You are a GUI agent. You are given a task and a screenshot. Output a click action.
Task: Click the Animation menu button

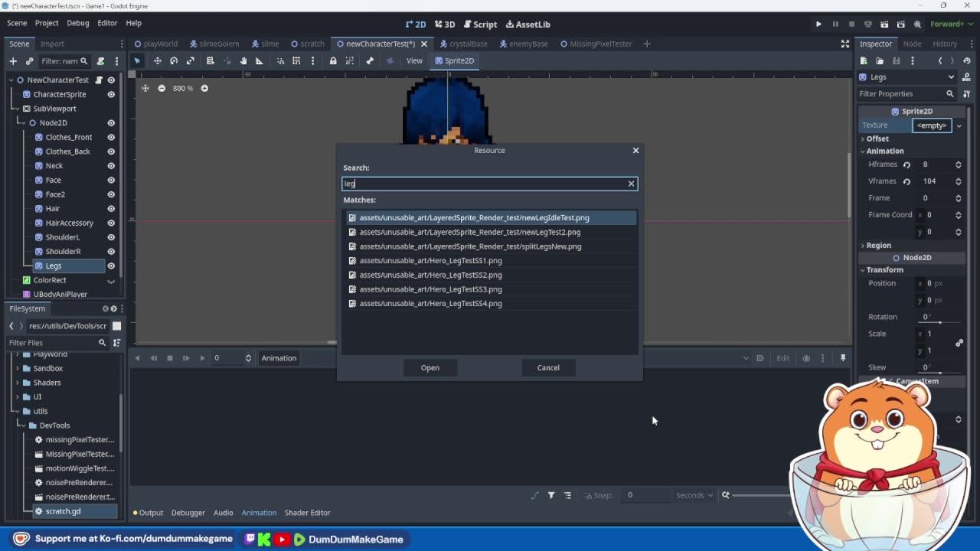279,358
